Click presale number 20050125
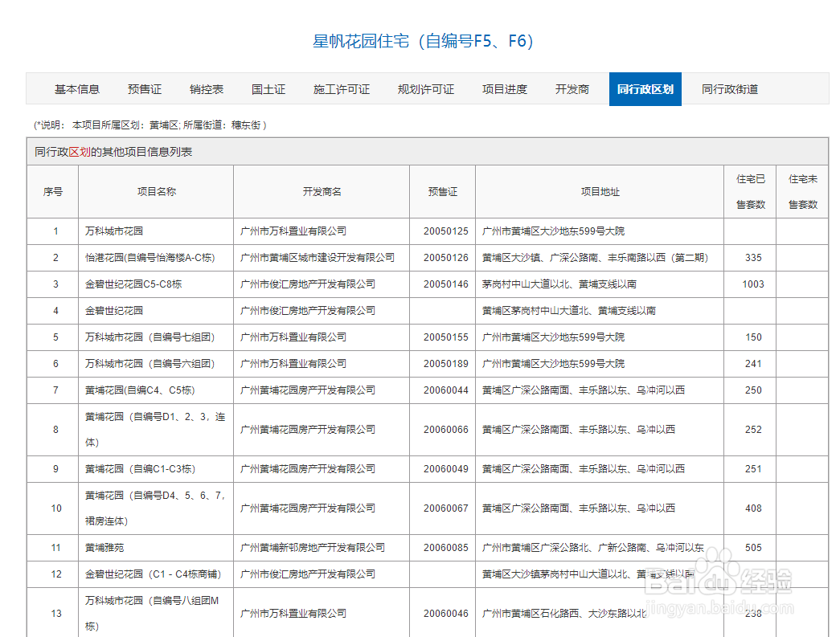Image resolution: width=840 pixels, height=637 pixels. pos(445,231)
